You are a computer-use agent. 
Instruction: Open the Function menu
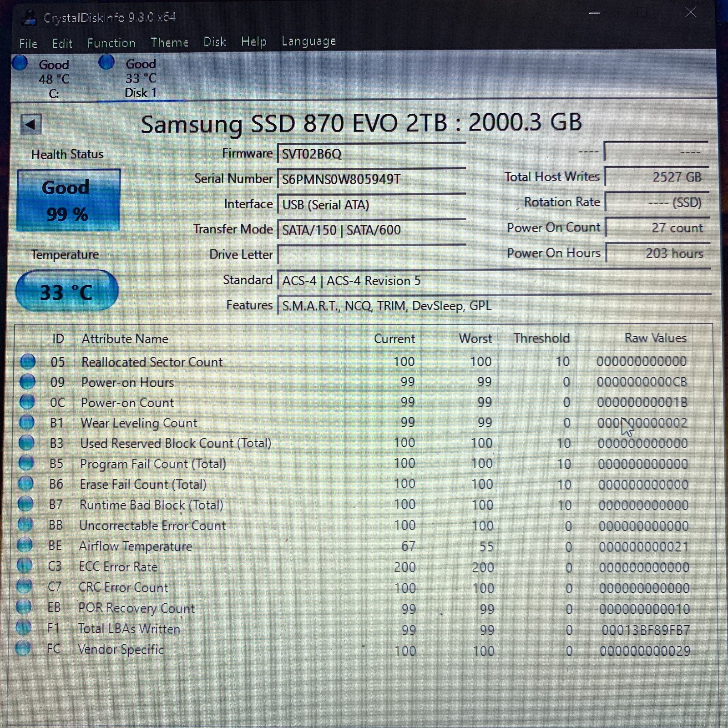point(111,43)
